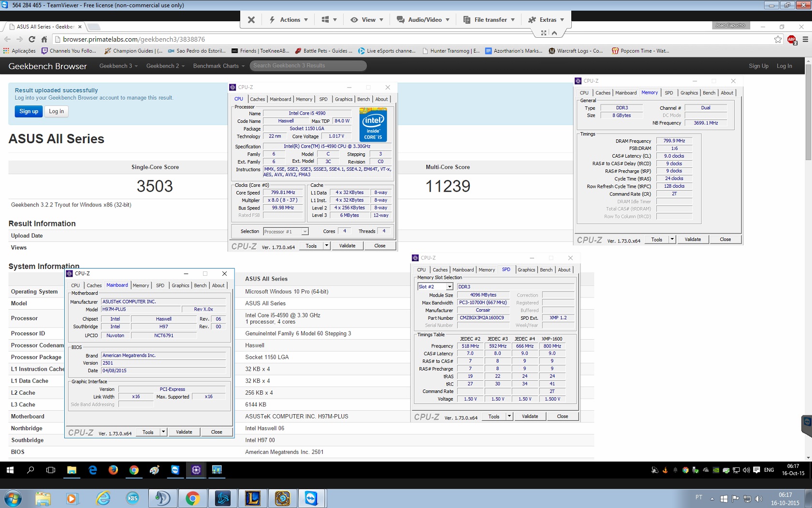Click the browser address bar URL
The image size is (812, 508).
click(134, 39)
